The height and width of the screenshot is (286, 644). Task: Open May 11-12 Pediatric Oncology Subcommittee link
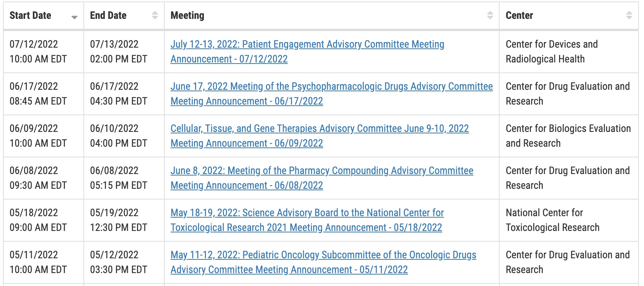323,262
